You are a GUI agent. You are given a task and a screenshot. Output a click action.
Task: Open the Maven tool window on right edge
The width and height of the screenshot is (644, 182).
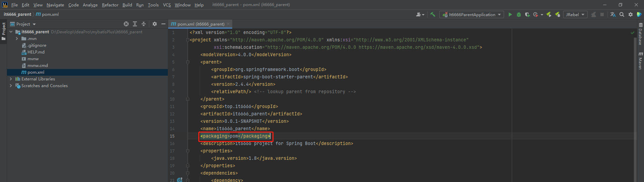click(640, 61)
